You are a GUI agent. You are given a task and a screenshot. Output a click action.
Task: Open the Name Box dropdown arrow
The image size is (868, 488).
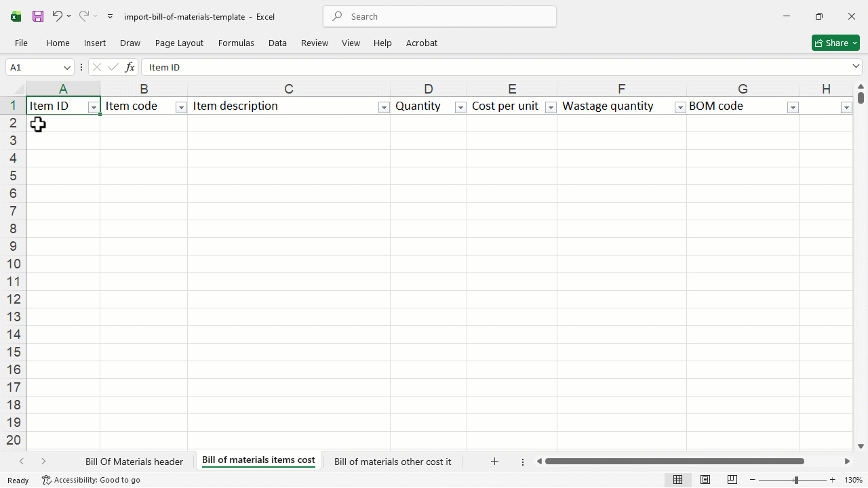[x=67, y=68]
